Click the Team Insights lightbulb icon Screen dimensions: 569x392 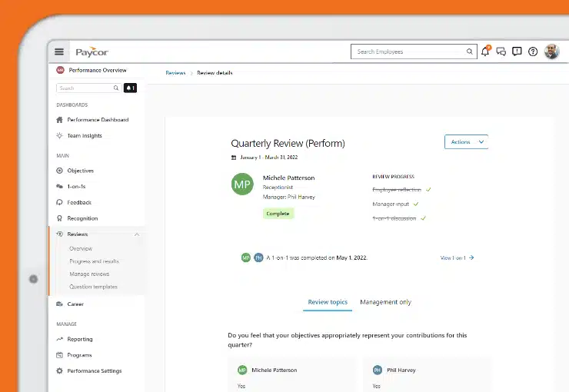tap(59, 135)
